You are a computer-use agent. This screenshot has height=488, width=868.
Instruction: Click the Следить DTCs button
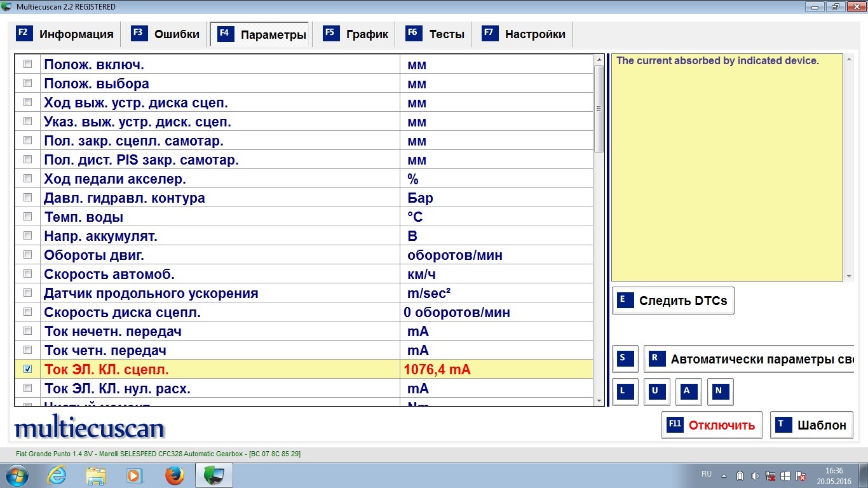tap(673, 301)
